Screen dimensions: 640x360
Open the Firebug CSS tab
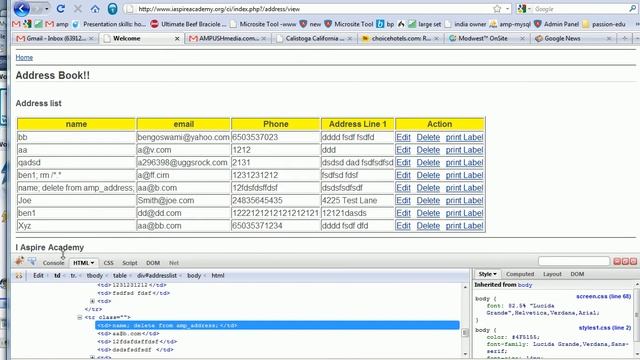[109, 263]
